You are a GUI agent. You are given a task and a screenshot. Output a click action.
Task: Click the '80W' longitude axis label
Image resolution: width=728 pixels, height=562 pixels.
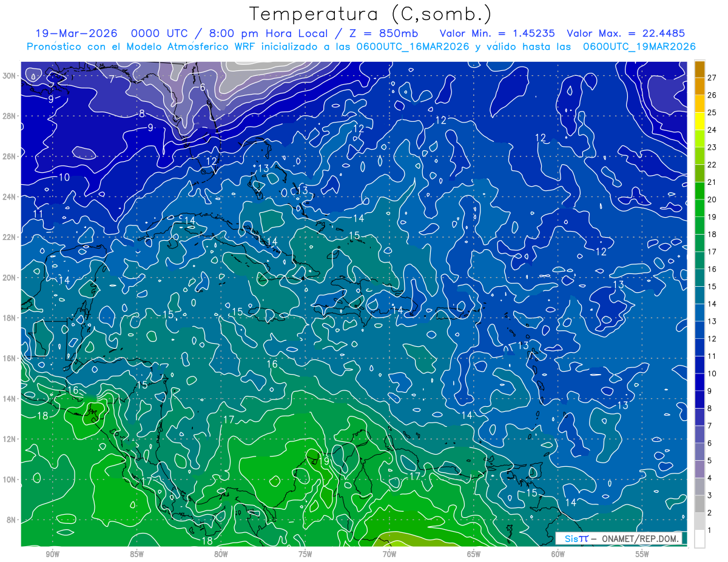coord(221,555)
